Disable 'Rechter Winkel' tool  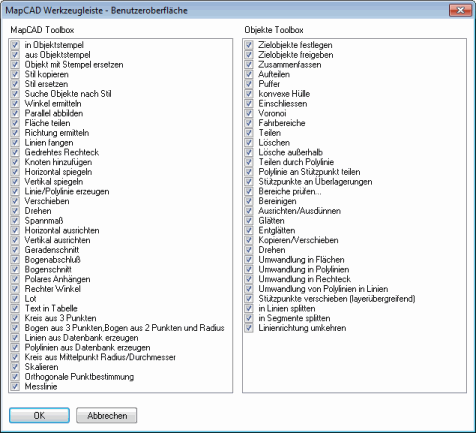[15, 289]
